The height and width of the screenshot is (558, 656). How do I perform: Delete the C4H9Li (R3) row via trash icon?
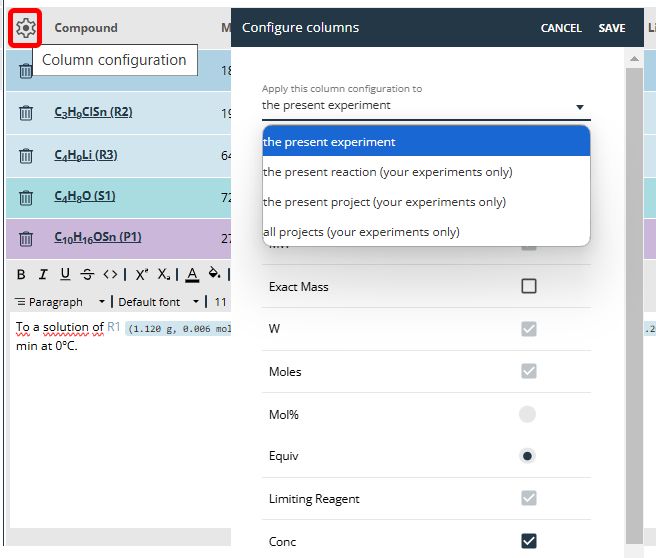coord(26,156)
